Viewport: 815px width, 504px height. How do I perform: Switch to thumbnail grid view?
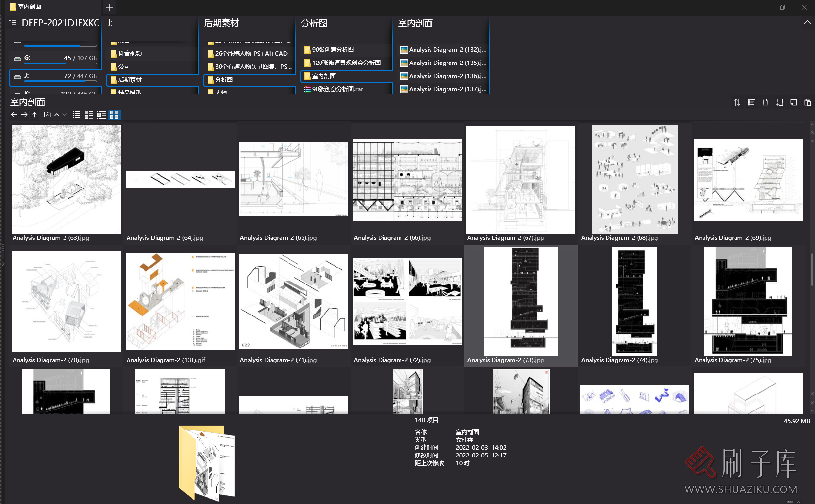114,115
